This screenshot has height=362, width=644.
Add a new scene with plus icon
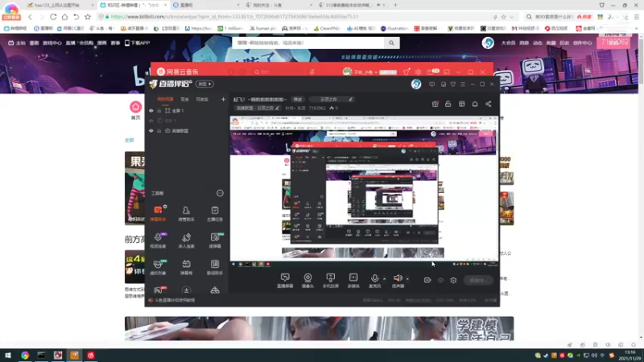point(223,99)
